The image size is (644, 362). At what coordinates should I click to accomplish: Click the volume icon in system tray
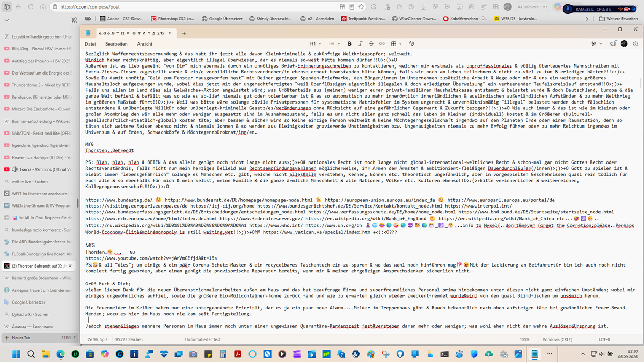coord(601,353)
